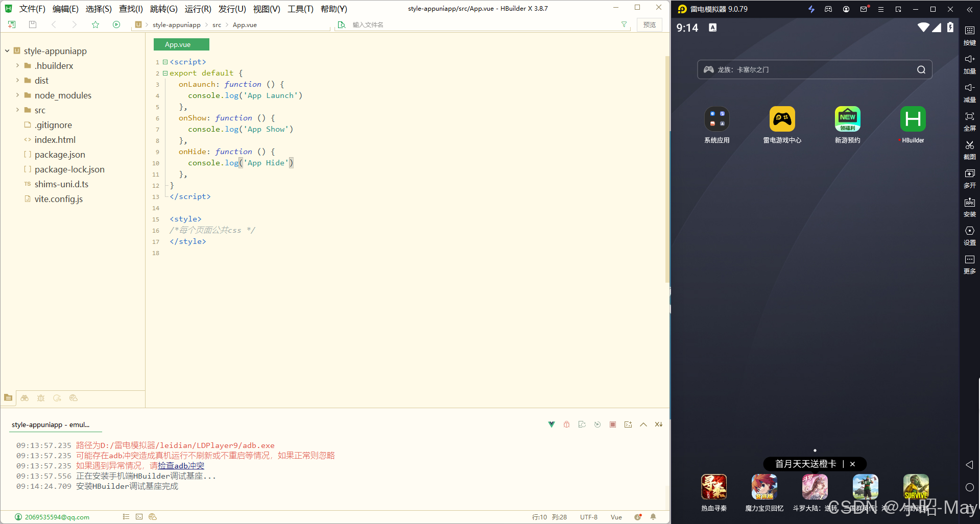Open the 工具(T) menu
The image size is (980, 524).
click(x=300, y=9)
